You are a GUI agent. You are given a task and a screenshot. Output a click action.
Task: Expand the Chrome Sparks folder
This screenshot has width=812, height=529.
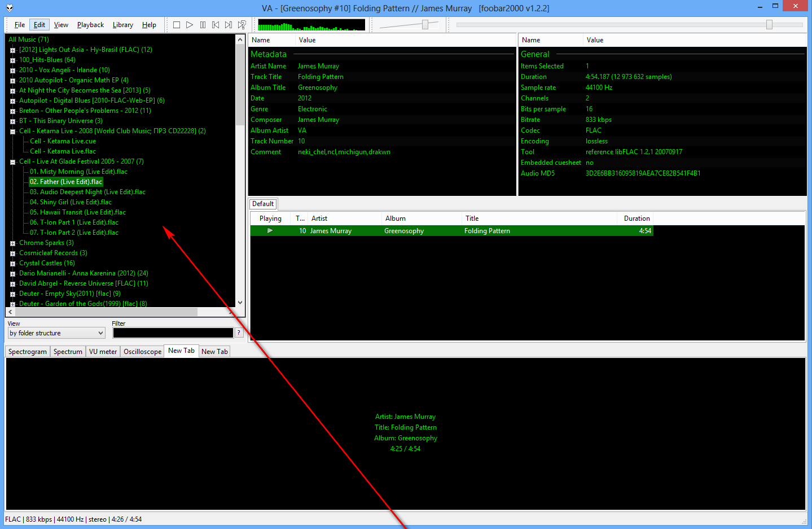pos(12,243)
